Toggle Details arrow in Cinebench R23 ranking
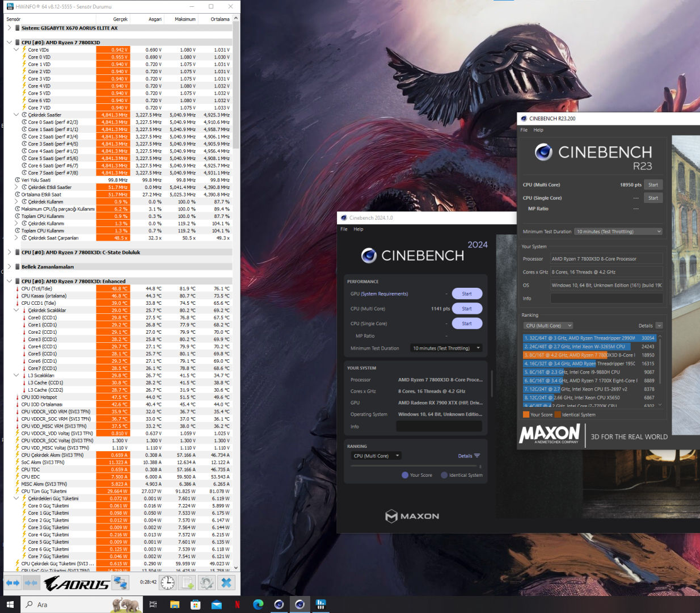Screen dimensions: 700x613 pyautogui.click(x=659, y=326)
